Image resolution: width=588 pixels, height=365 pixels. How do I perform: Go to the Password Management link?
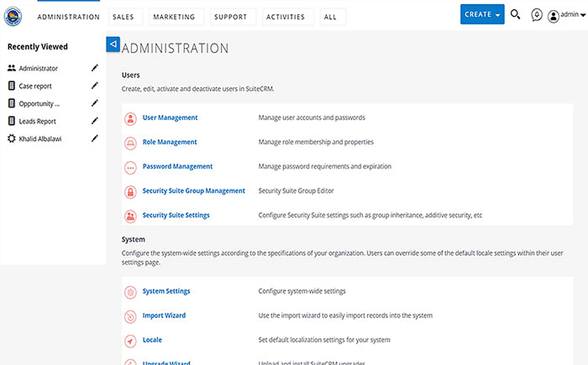pyautogui.click(x=178, y=166)
